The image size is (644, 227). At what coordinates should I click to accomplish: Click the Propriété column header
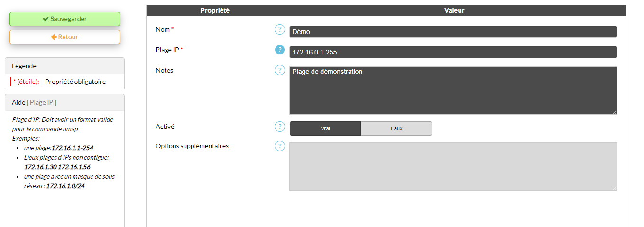(215, 10)
